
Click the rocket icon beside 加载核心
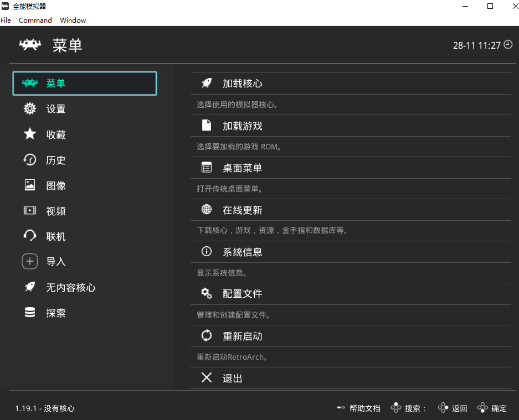pos(207,83)
